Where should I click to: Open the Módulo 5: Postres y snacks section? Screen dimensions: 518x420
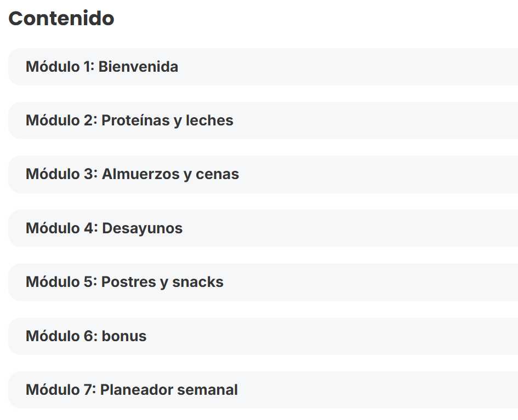tap(124, 282)
